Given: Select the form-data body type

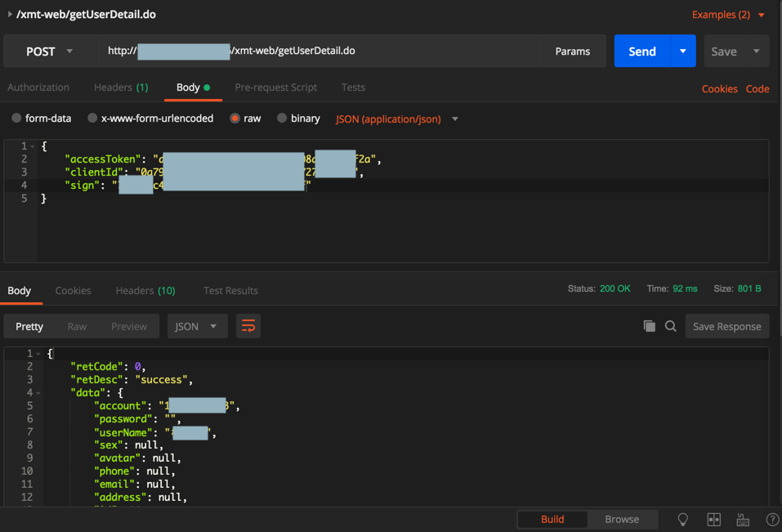Looking at the screenshot, I should click(x=16, y=118).
